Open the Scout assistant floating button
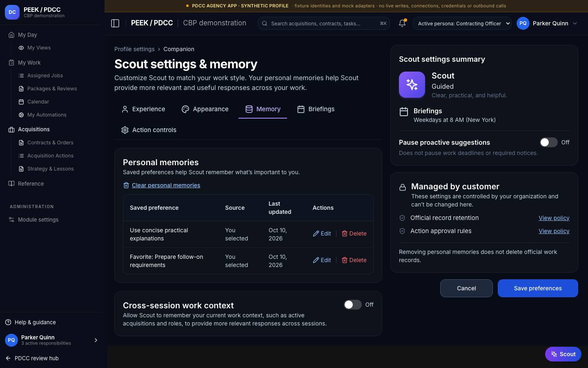The height and width of the screenshot is (368, 588). tap(563, 354)
